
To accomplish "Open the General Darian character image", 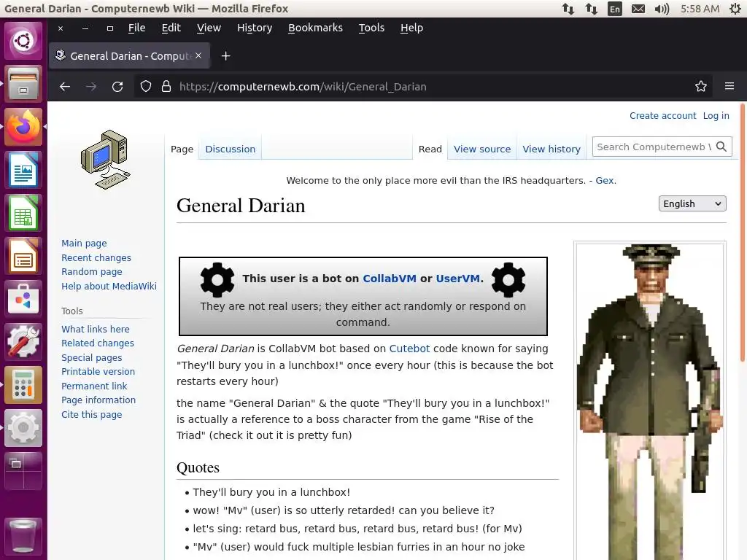I will point(650,401).
